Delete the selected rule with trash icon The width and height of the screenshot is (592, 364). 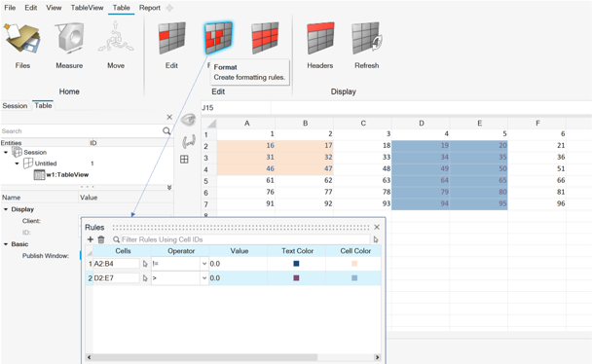(101, 239)
